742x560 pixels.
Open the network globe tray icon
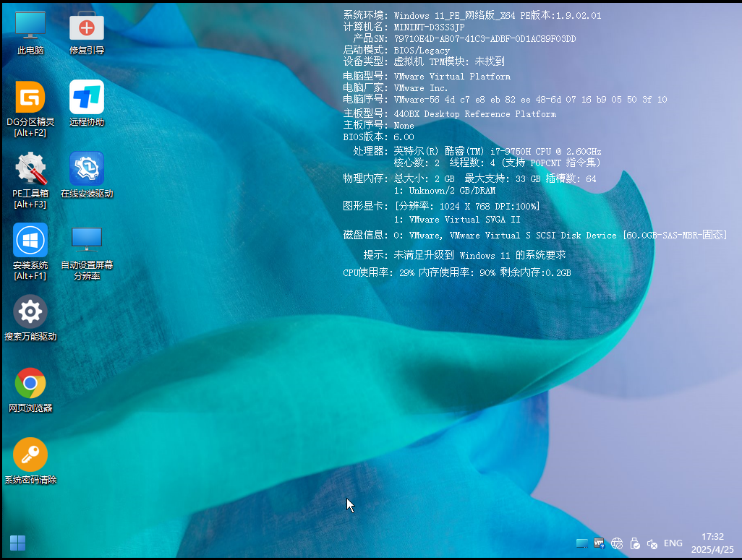coord(617,543)
